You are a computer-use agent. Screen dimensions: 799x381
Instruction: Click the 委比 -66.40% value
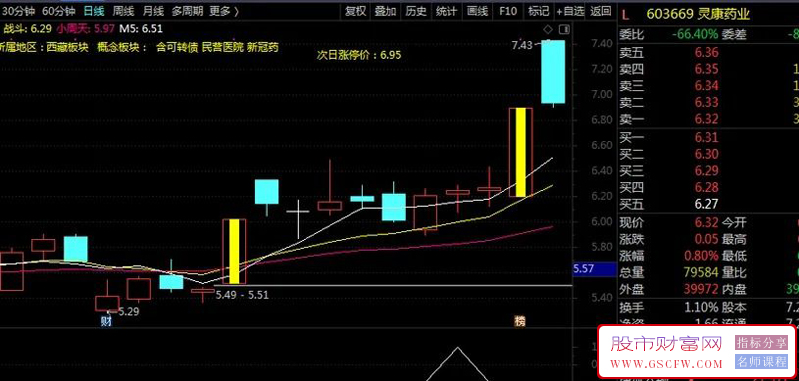695,35
